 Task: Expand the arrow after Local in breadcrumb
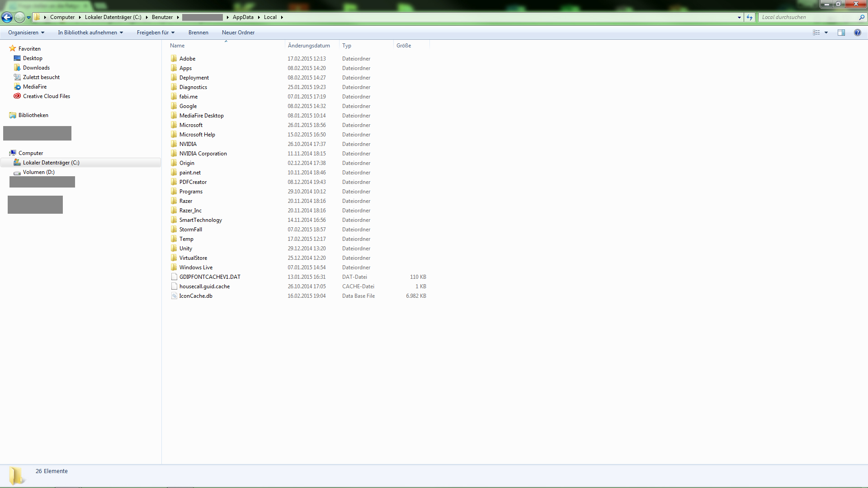click(x=282, y=17)
